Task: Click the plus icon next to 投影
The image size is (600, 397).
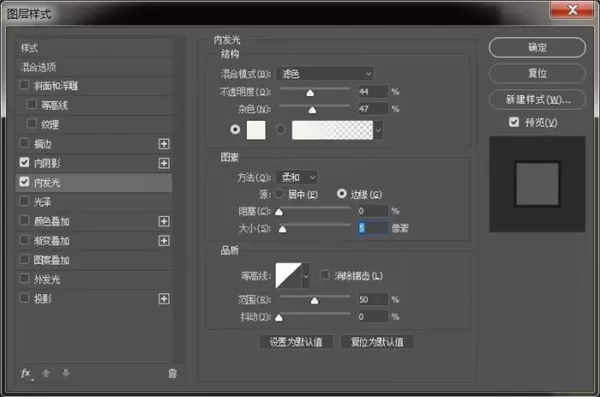Action: [164, 299]
